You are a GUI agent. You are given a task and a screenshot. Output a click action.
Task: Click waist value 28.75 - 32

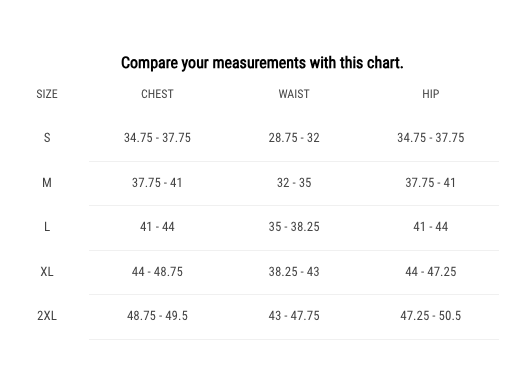294,138
